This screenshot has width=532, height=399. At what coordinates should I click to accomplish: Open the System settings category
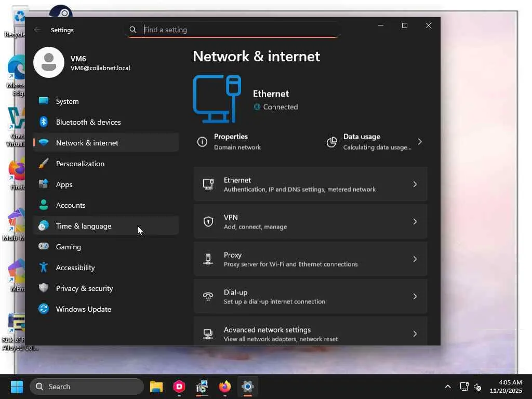pyautogui.click(x=106, y=101)
